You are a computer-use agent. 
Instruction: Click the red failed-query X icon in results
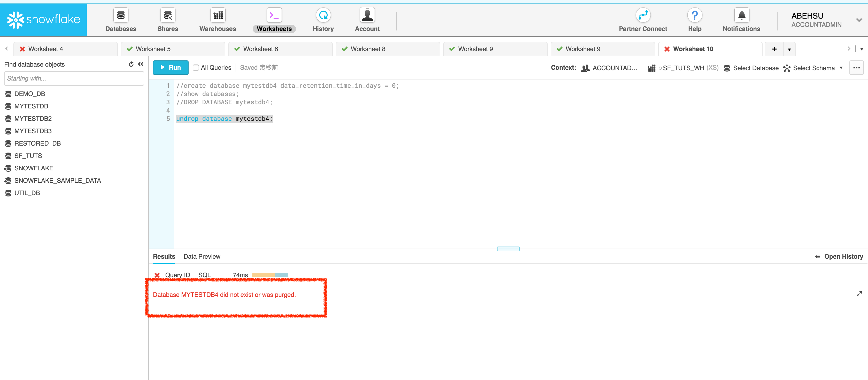[157, 275]
